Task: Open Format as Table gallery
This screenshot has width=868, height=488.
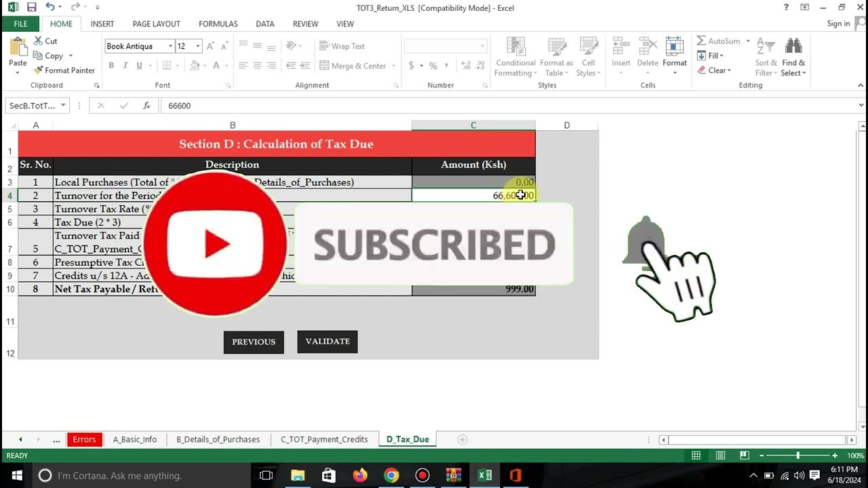Action: point(556,57)
